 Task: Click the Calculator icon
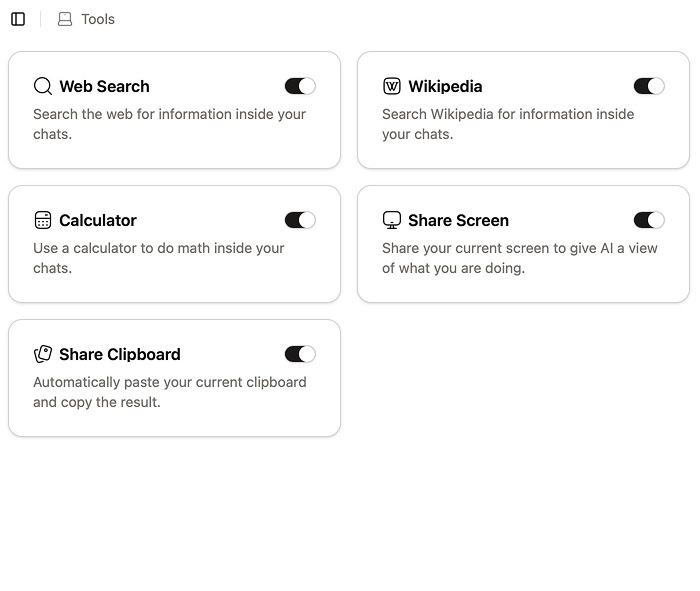(42, 220)
